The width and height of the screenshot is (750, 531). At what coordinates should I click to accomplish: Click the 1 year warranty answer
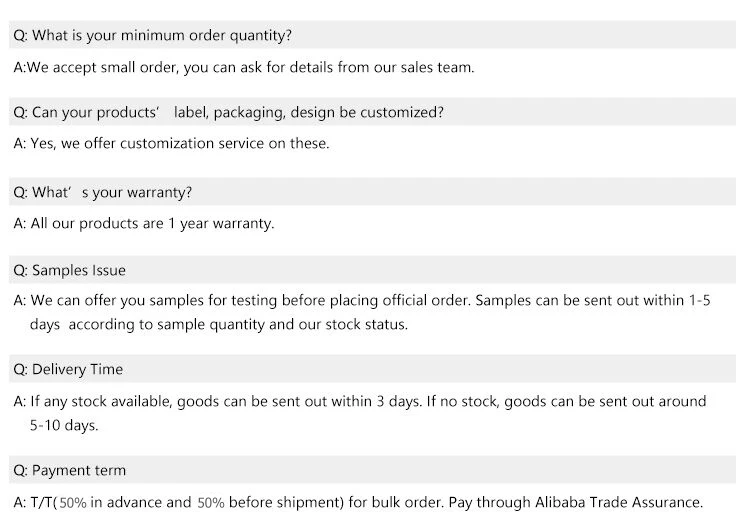click(144, 223)
